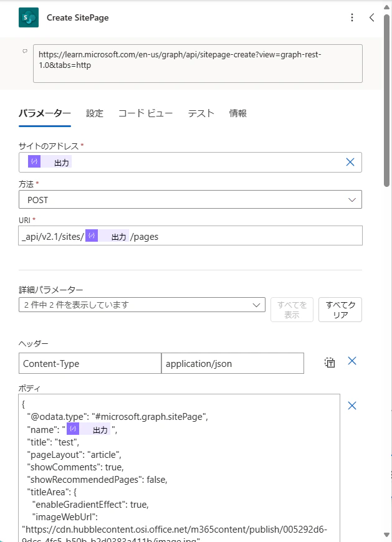The height and width of the screenshot is (542, 392).
Task: Click the "title": "test" line in body
Action: [53, 442]
